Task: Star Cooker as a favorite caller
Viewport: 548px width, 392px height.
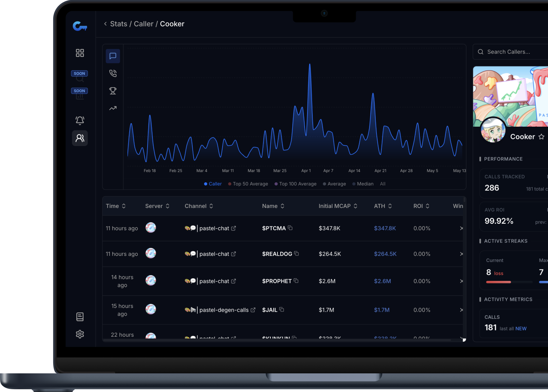Action: coord(542,137)
